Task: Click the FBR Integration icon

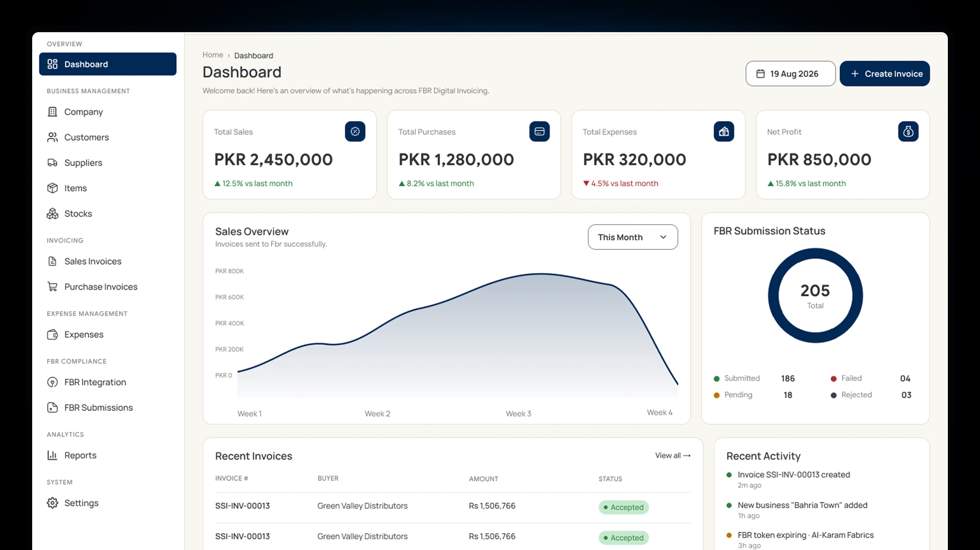Action: coord(53,382)
